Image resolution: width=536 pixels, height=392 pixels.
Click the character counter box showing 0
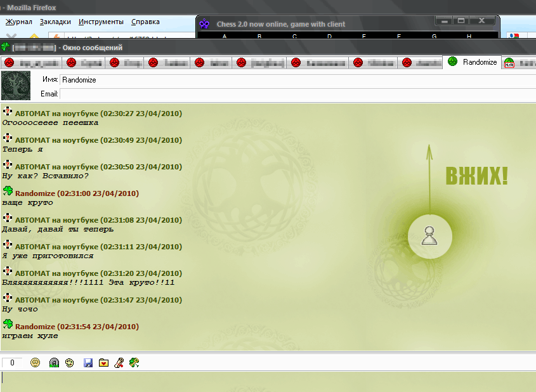pyautogui.click(x=12, y=363)
